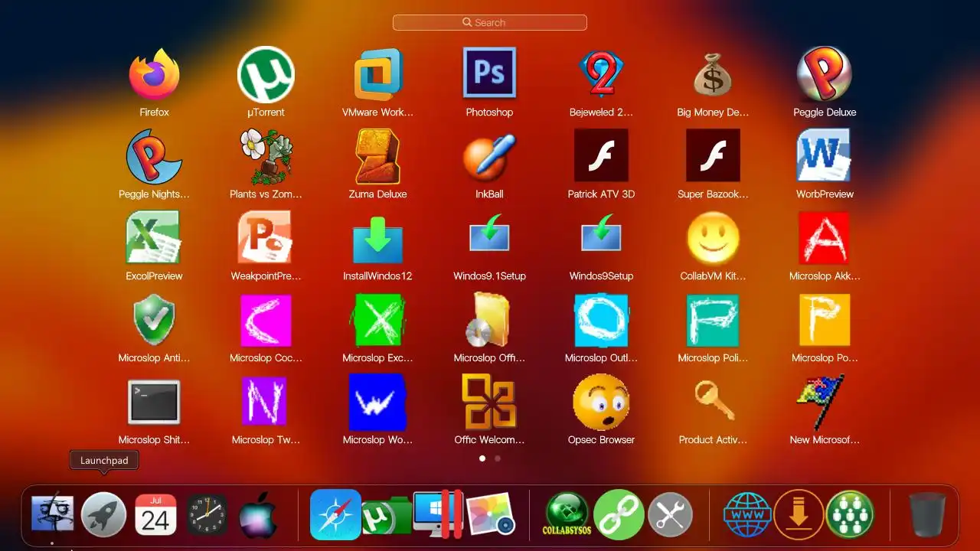This screenshot has width=980, height=551.
Task: Launch Peggle Nights
Action: point(154,156)
